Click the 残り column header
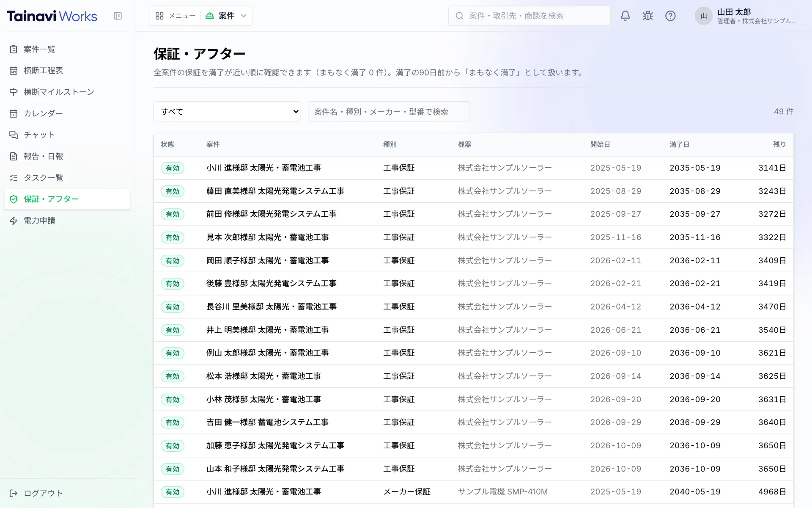This screenshot has width=812, height=508. point(779,144)
